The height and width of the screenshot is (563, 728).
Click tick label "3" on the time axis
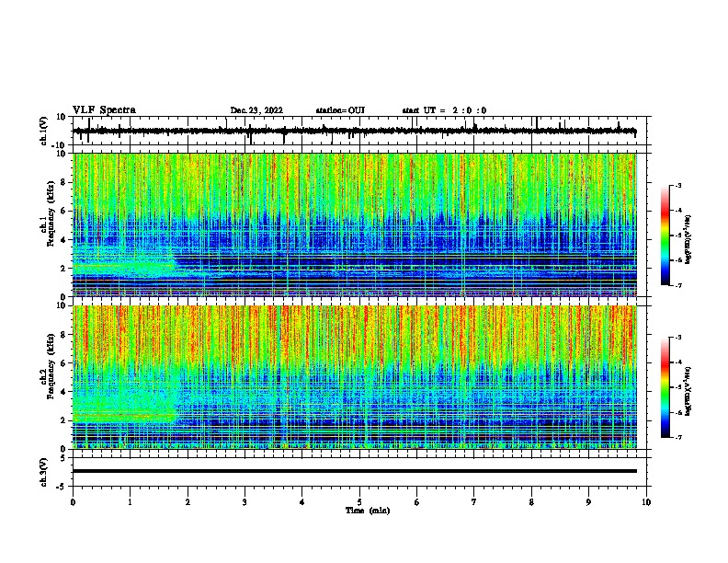pos(245,502)
